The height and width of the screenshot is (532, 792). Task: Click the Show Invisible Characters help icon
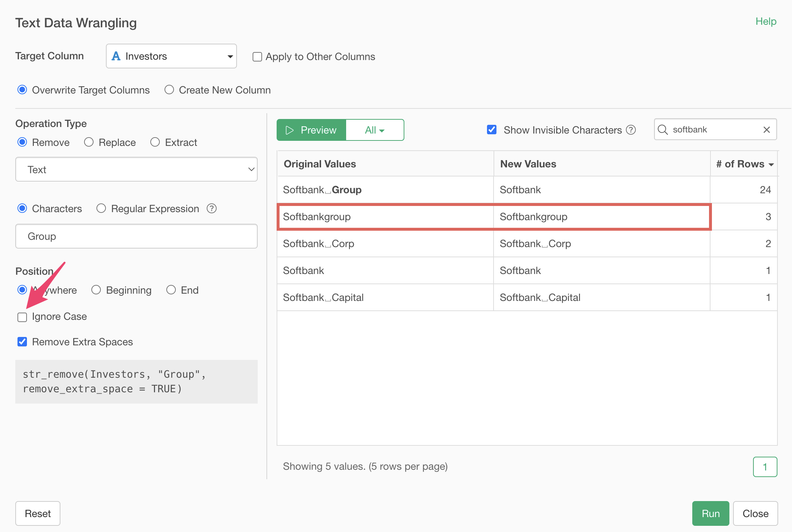[631, 130]
